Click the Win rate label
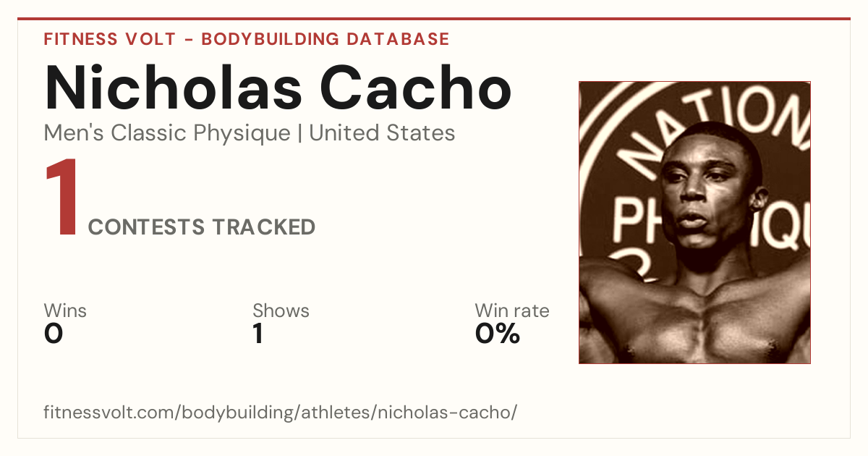The width and height of the screenshot is (868, 456). coord(512,311)
